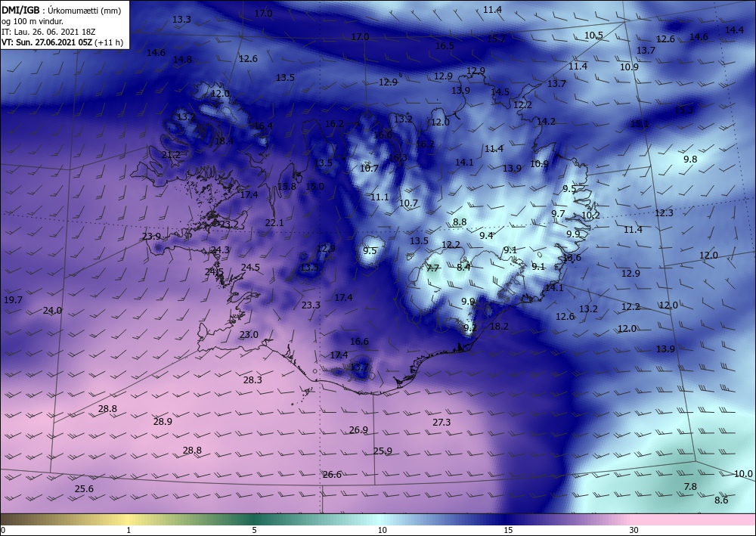Click the 9.7 value label

click(559, 213)
